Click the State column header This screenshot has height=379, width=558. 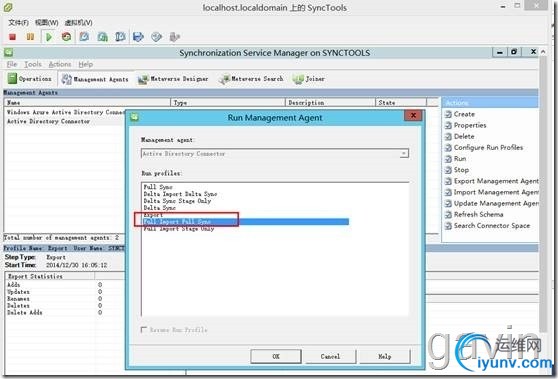click(x=401, y=102)
